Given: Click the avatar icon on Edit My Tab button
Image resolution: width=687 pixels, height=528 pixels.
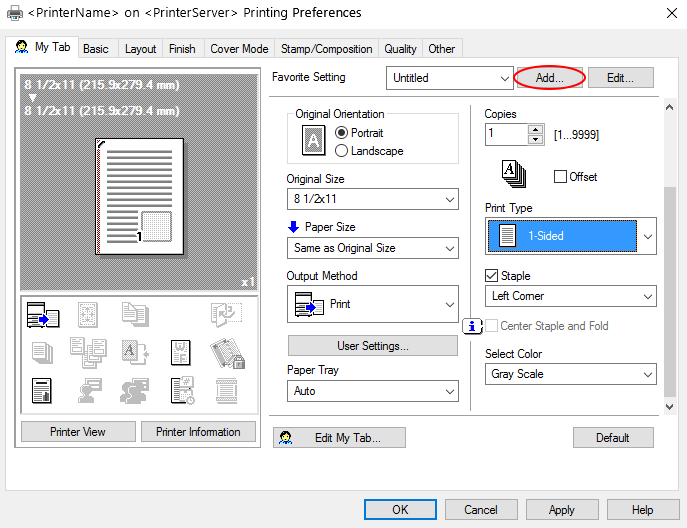Looking at the screenshot, I should 285,437.
